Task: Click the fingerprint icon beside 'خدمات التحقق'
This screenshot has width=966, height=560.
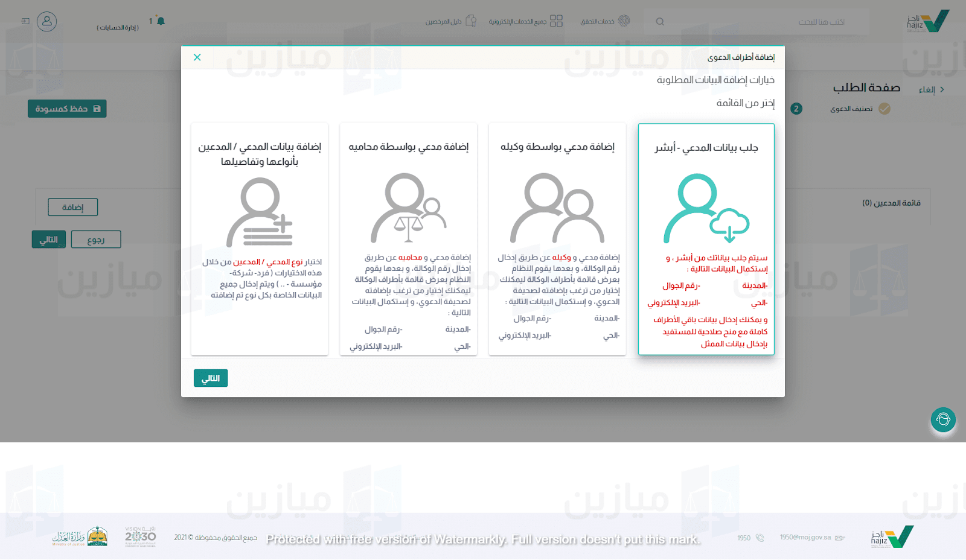Action: (624, 21)
